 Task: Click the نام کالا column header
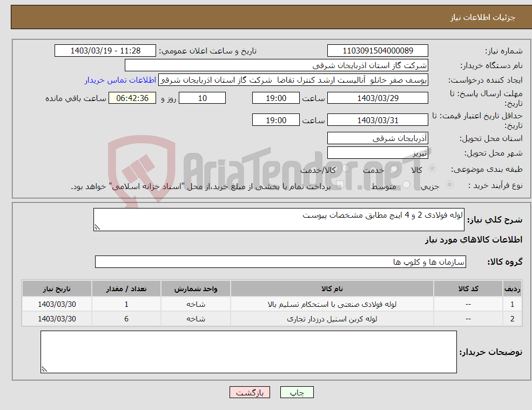pyautogui.click(x=332, y=289)
